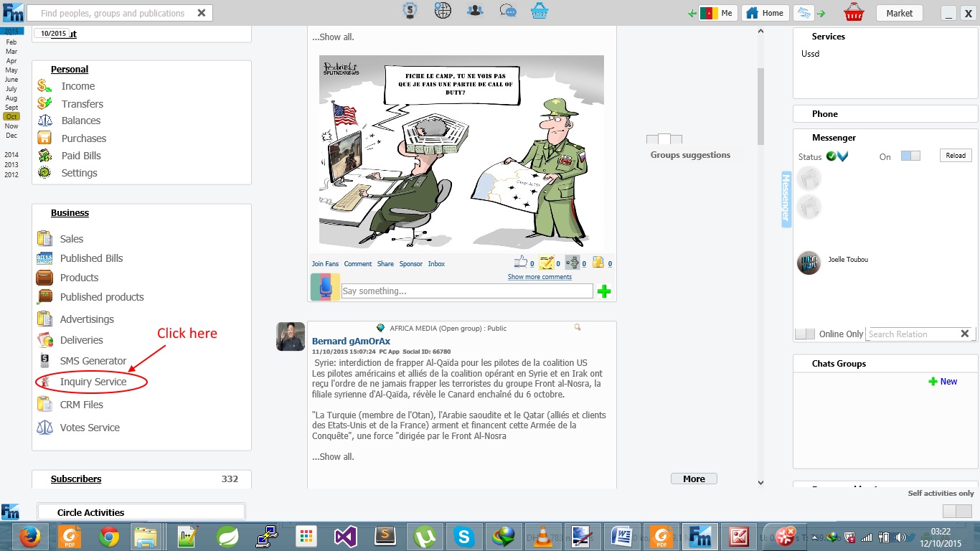Click the Published Bills icon
980x551 pixels.
(44, 258)
